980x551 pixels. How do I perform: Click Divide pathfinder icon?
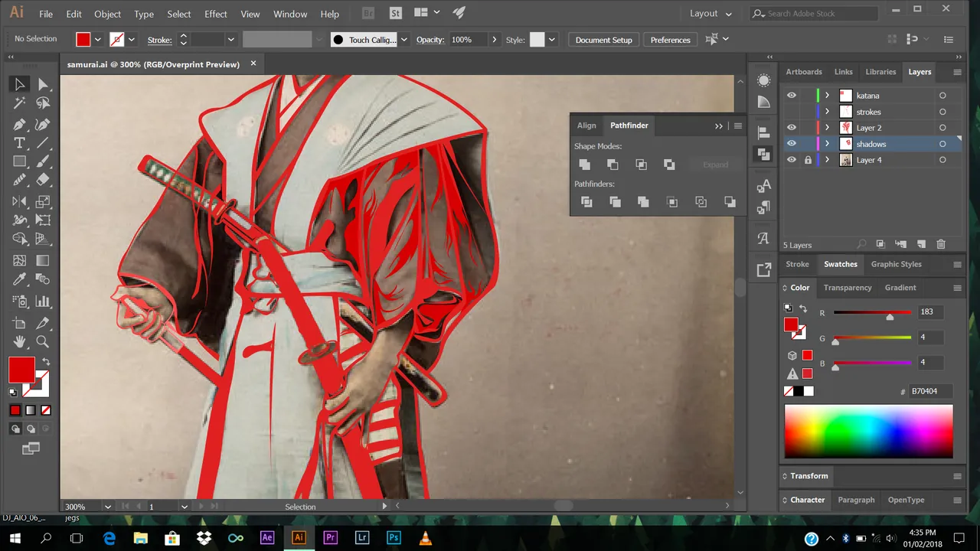(586, 202)
